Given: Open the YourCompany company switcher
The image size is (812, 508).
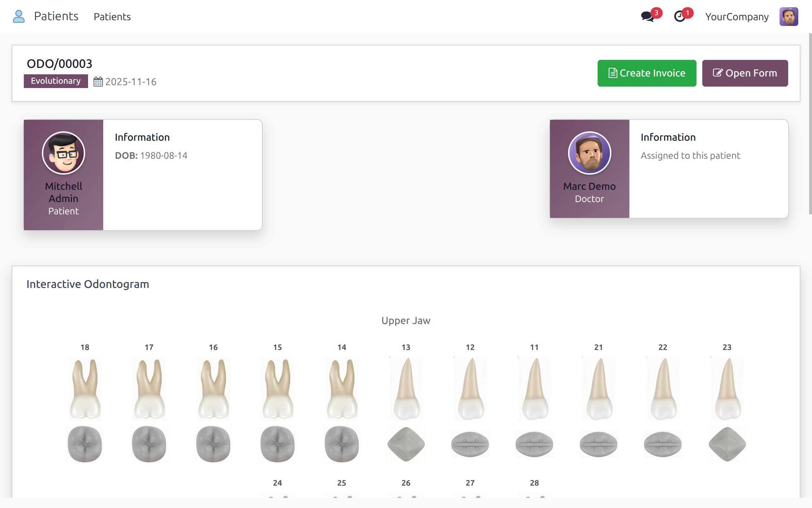Looking at the screenshot, I should tap(737, 17).
